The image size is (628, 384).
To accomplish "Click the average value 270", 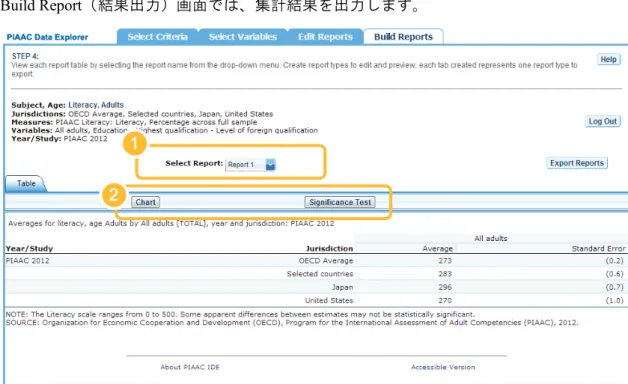I will [445, 300].
